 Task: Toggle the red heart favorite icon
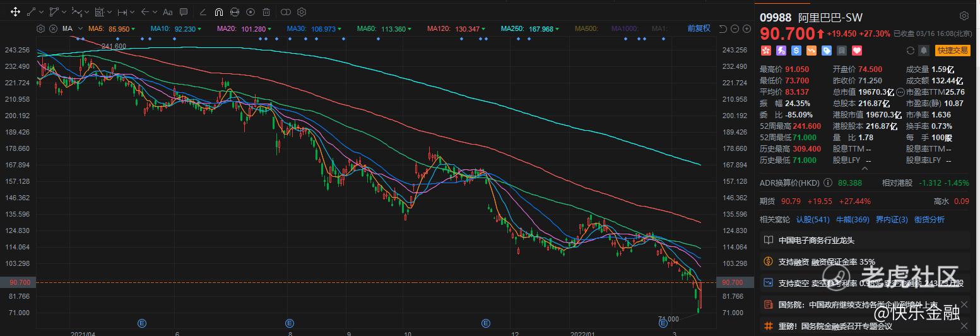tap(856, 51)
